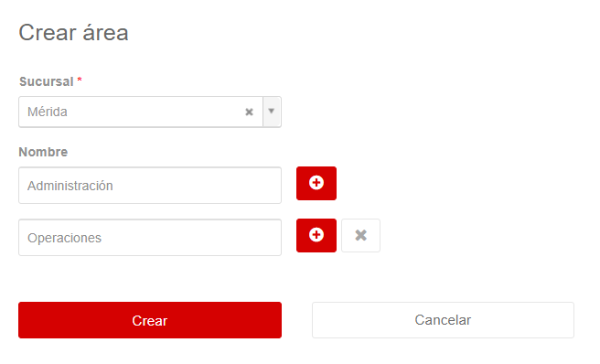Submit the form with the red Crear button
The image size is (600, 364).
(150, 320)
